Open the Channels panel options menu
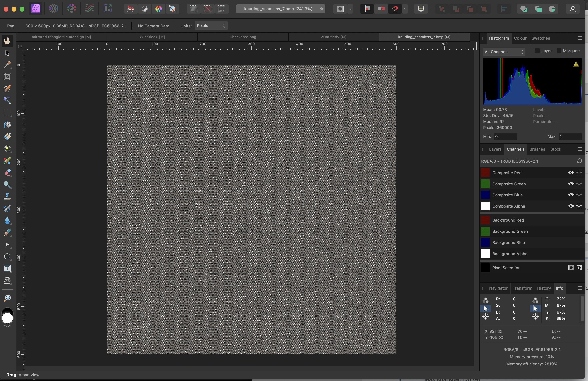Viewport: 588px width, 381px height. (x=580, y=149)
